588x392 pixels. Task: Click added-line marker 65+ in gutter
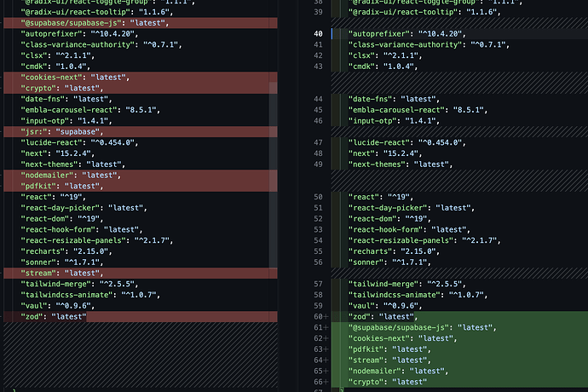click(x=321, y=371)
